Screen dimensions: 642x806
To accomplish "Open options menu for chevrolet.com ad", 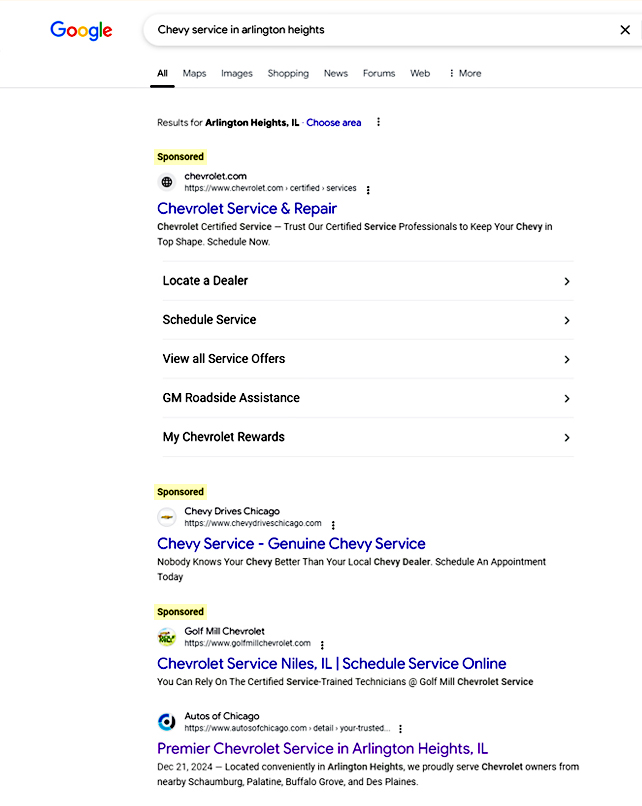I will (x=368, y=189).
